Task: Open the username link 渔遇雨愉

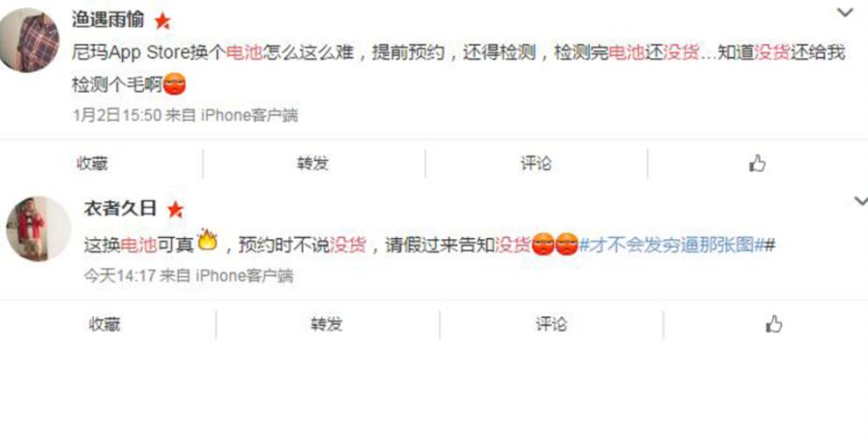Action: click(108, 19)
